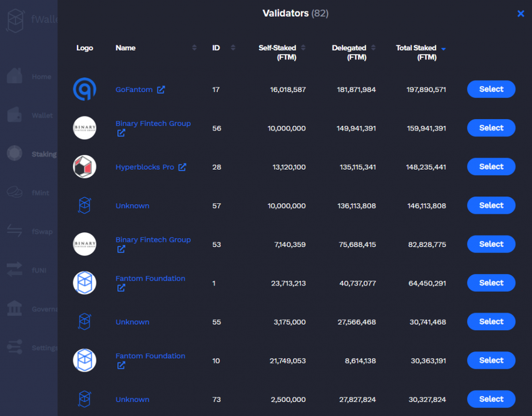This screenshot has height=416, width=532.
Task: Open the fSwap sidebar arrows icon
Action: coord(14,231)
